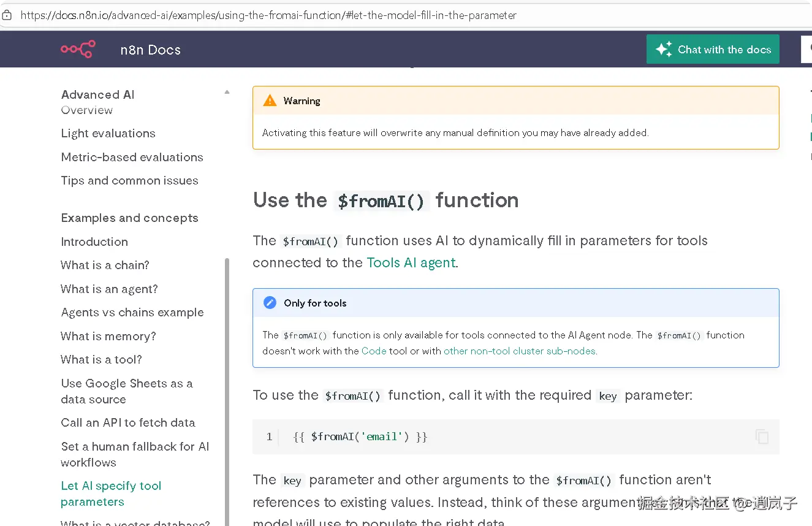The image size is (812, 526).
Task: Select What is an agent? entry
Action: (109, 289)
